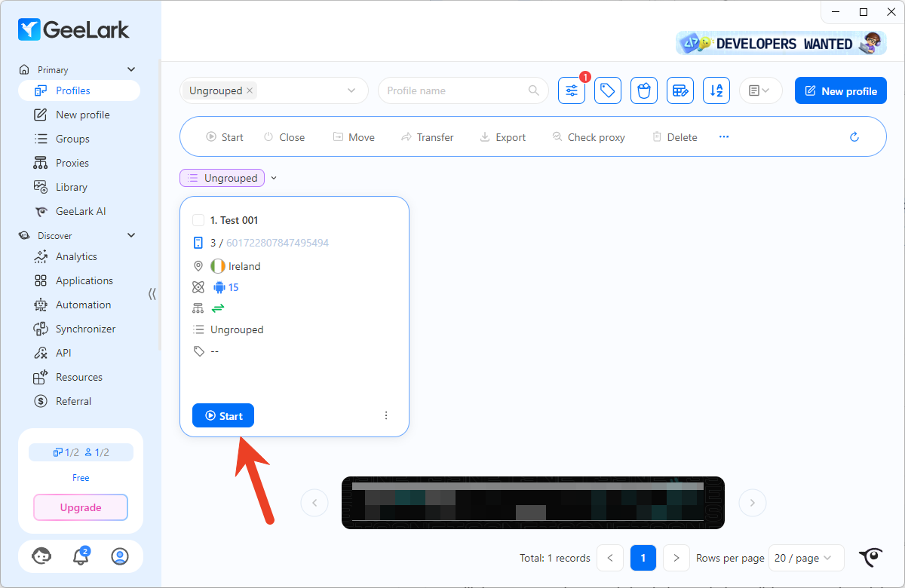Open the customer support icon

click(41, 556)
